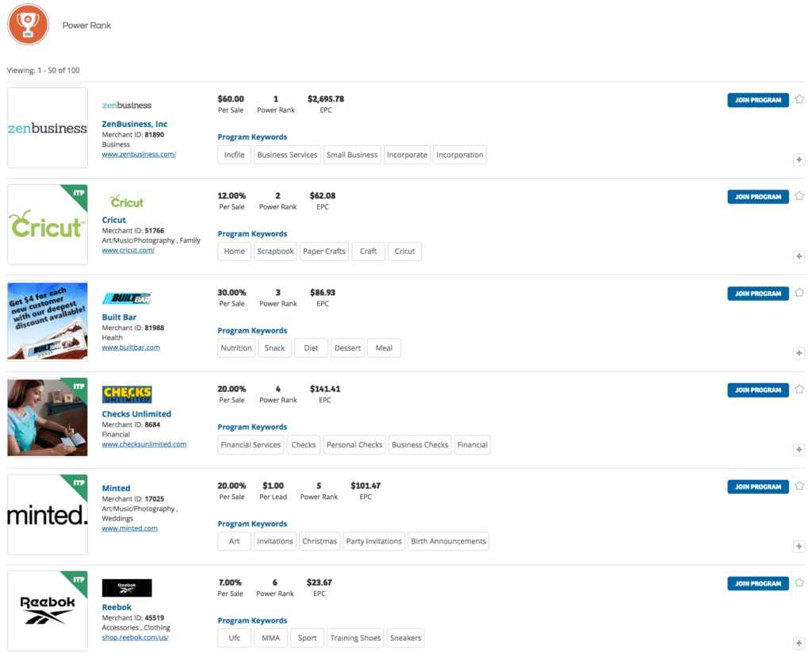Select the Personal Checks keyword tag
Screen dimensions: 812x653
[354, 444]
